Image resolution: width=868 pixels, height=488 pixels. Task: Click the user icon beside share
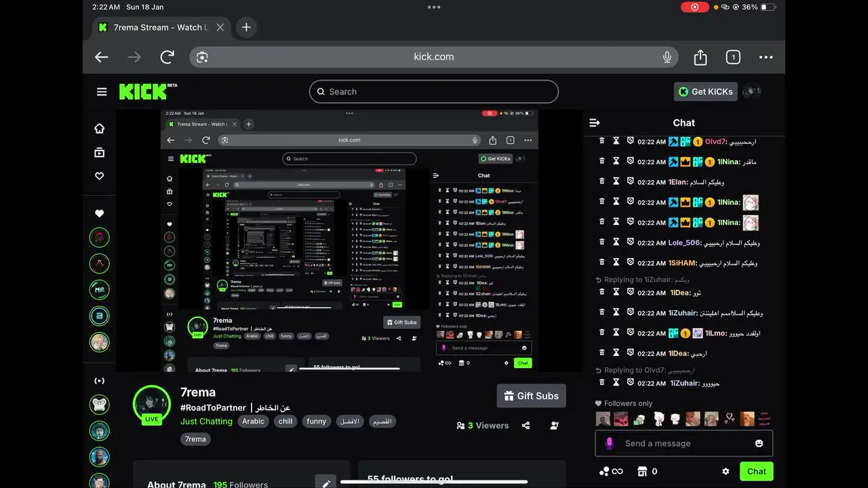[x=555, y=426]
